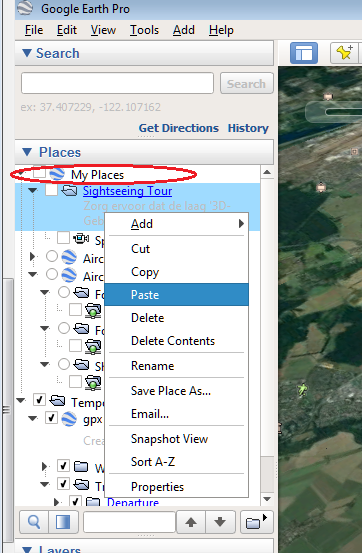
Task: Uncheck the gpx item checkbox
Action: 52,418
